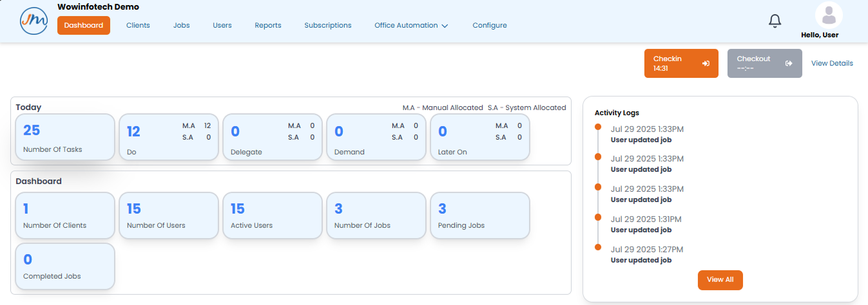The height and width of the screenshot is (305, 868).
Task: Click the Checkout exit icon
Action: [789, 64]
